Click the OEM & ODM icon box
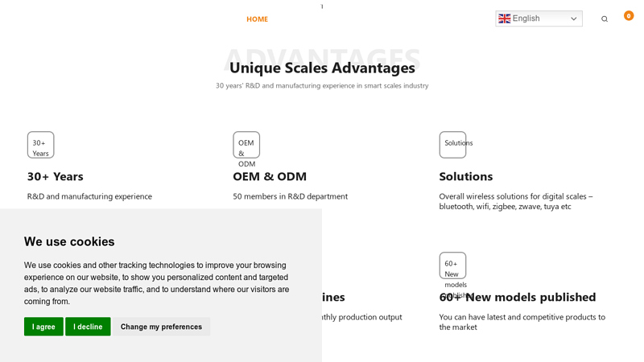This screenshot has width=644, height=362. [x=246, y=145]
